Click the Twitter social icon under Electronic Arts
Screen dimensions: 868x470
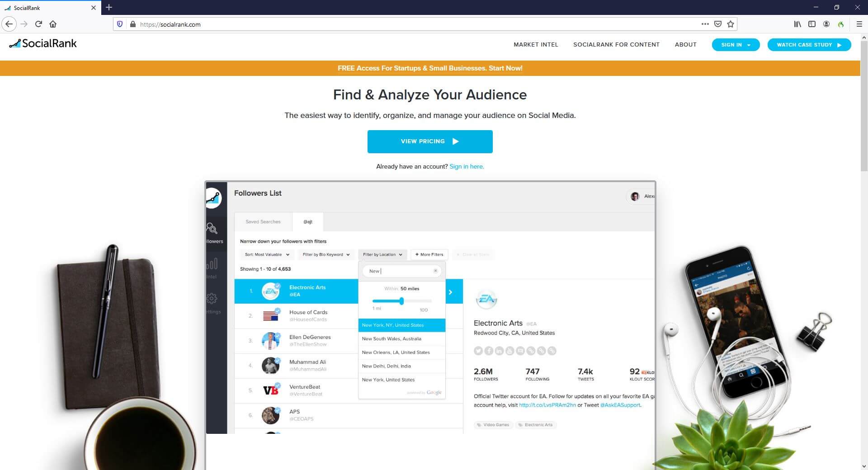pyautogui.click(x=478, y=351)
